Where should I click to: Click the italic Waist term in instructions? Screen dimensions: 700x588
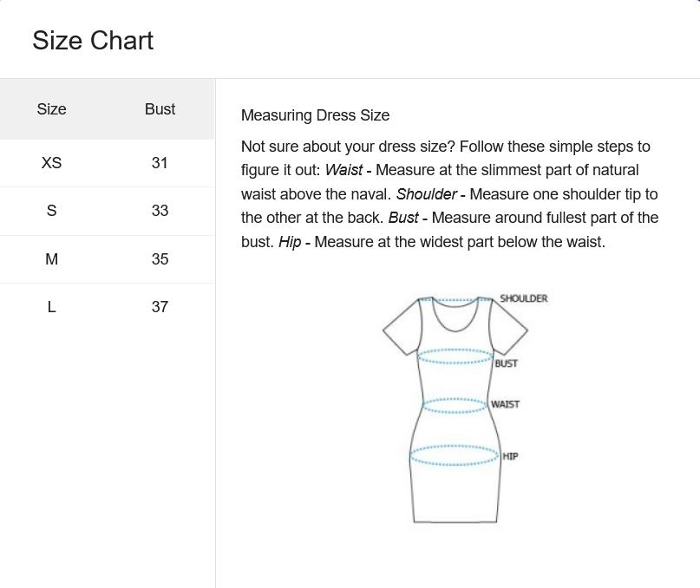coord(343,170)
